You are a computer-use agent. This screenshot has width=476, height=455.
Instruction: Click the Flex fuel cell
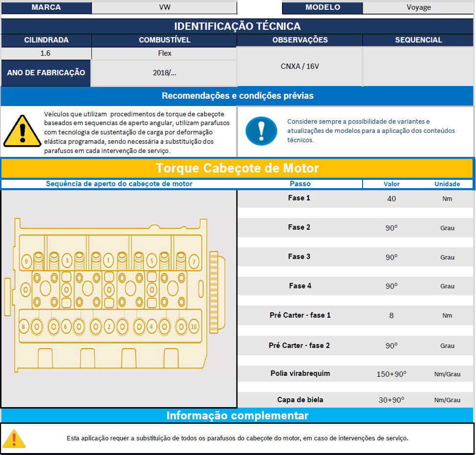coord(164,53)
